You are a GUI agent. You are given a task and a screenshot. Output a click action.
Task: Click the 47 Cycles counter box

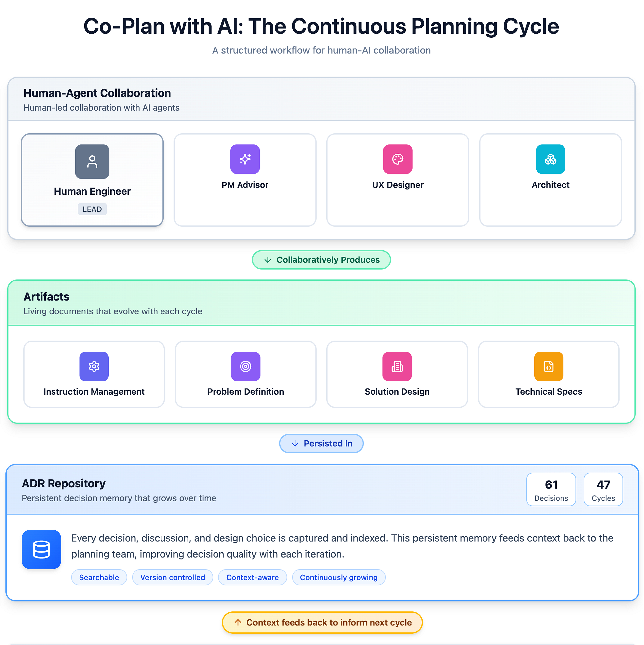[603, 490]
